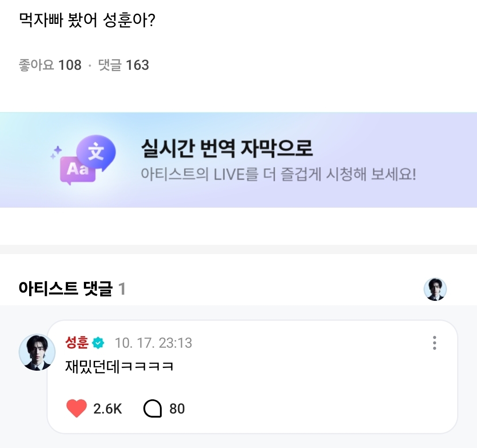This screenshot has height=448, width=477.
Task: Click the 10. 17. 23:13 comment timestamp
Action: pos(153,343)
